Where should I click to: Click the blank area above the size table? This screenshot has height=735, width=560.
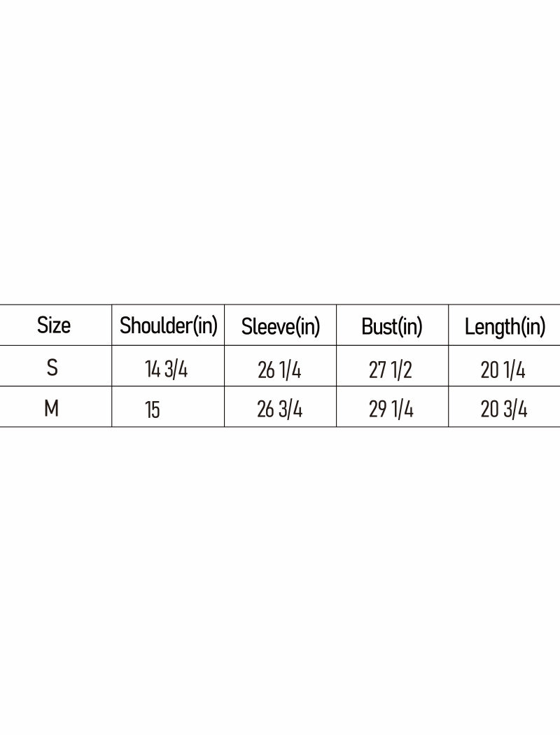pyautogui.click(x=280, y=154)
